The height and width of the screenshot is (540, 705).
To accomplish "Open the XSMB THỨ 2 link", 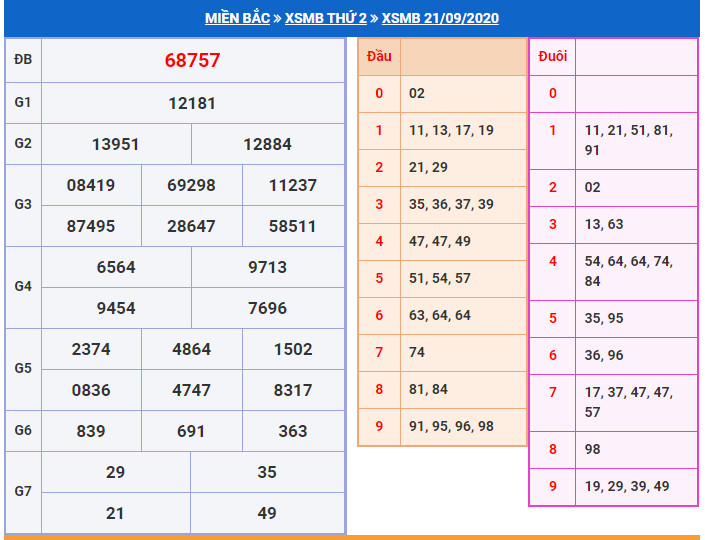I will tap(326, 18).
